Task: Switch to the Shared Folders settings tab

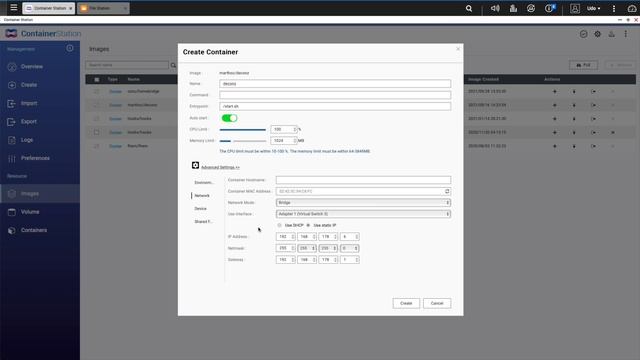Action: click(x=203, y=222)
